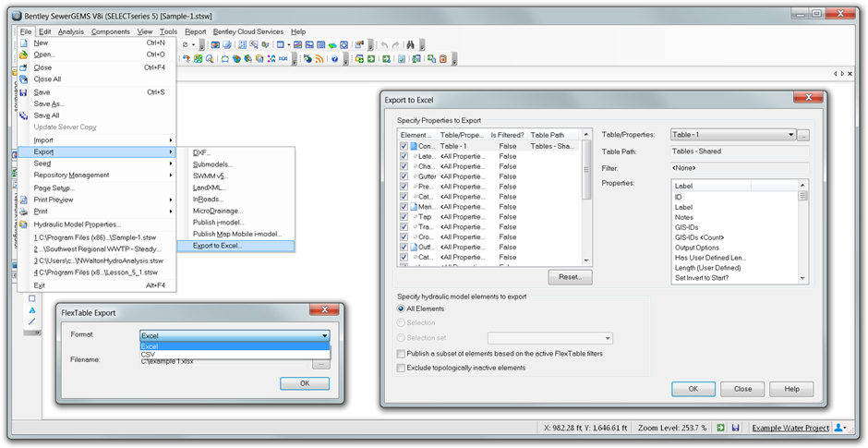Image resolution: width=868 pixels, height=448 pixels.
Task: Click the Undo arrow in the toolbar
Action: 385,45
